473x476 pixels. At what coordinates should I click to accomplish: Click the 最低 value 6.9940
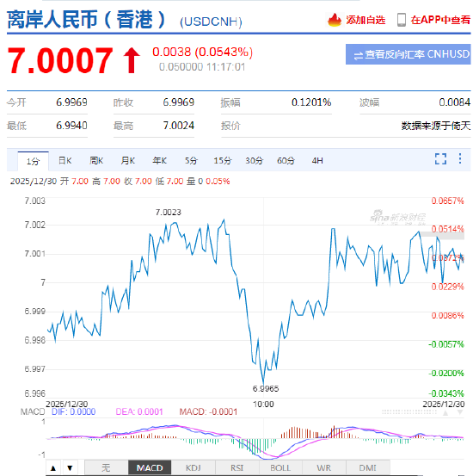pos(71,126)
